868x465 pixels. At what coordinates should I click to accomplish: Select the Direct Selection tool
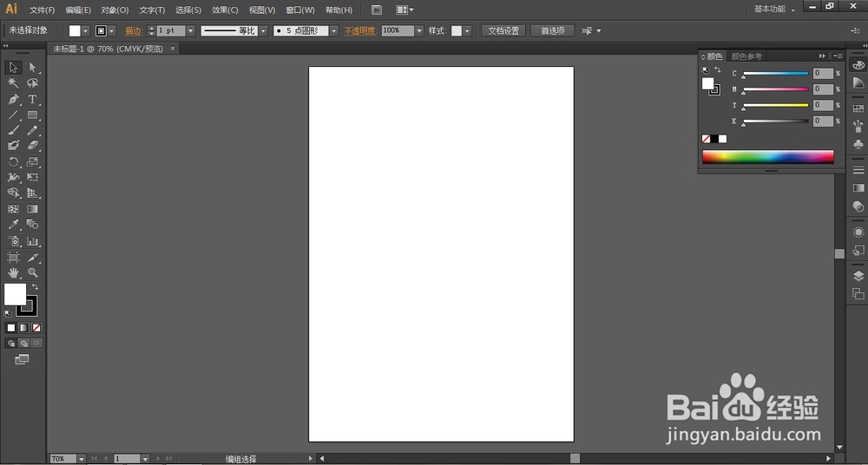coord(33,68)
